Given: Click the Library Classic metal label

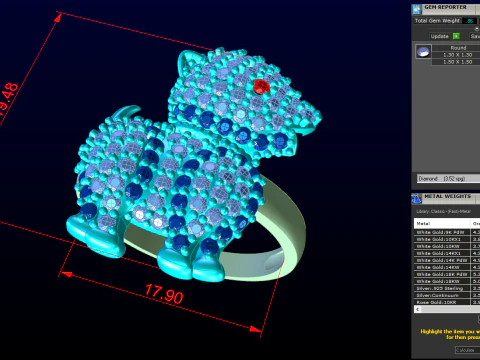Looking at the screenshot, I should pos(443,211).
